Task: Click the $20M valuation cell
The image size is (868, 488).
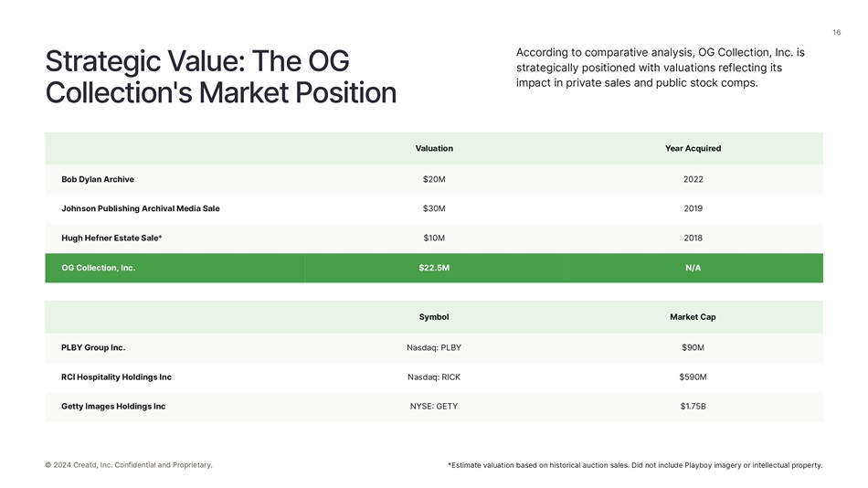Action: coord(434,179)
